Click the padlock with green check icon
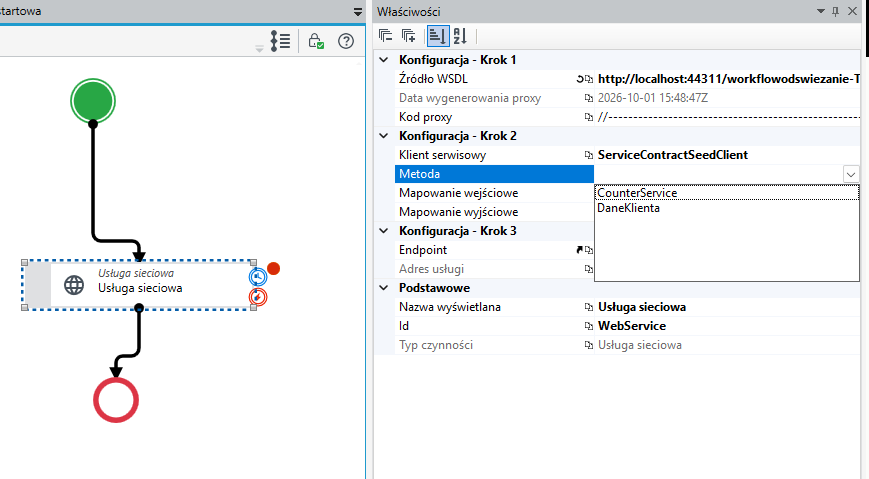Viewport: 869px width, 479px height. 316,41
